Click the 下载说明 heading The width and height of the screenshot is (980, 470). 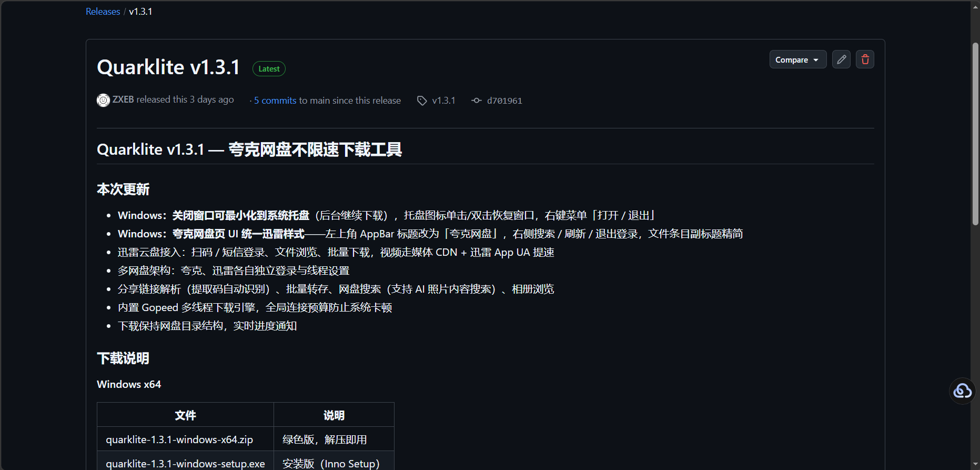pyautogui.click(x=123, y=358)
